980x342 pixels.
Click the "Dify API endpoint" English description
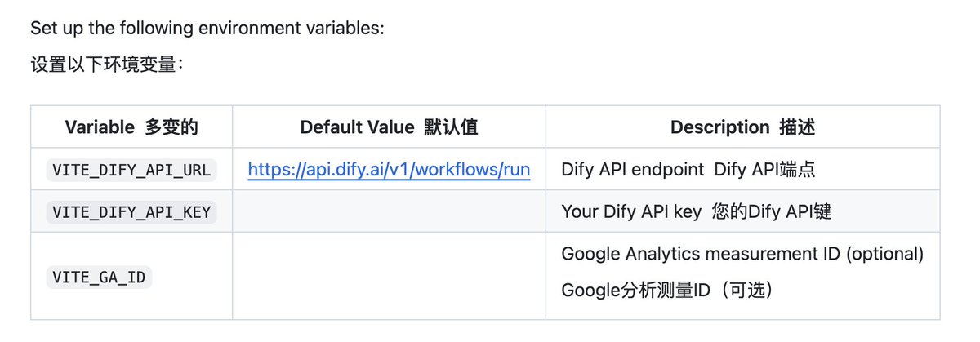coord(632,170)
